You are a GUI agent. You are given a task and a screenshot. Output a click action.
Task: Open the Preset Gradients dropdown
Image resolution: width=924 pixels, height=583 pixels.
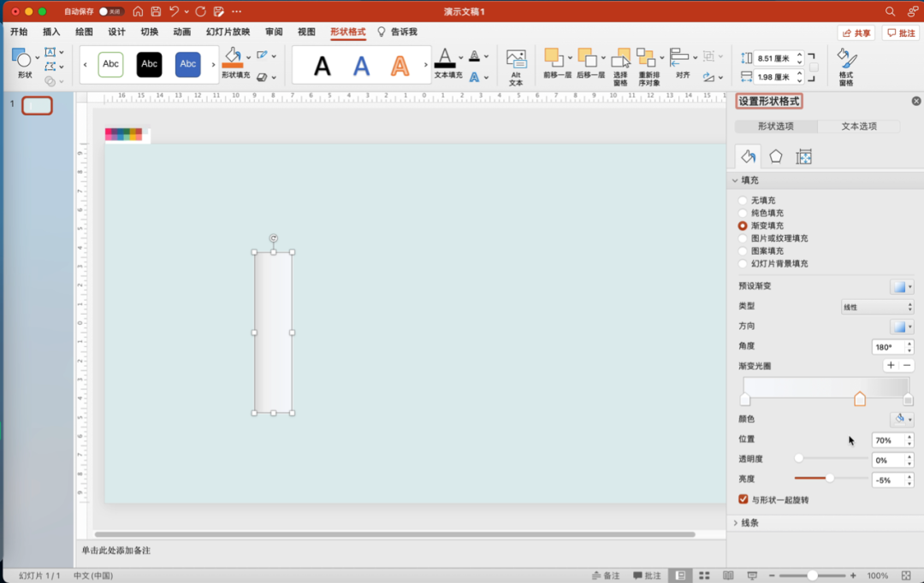(x=902, y=286)
